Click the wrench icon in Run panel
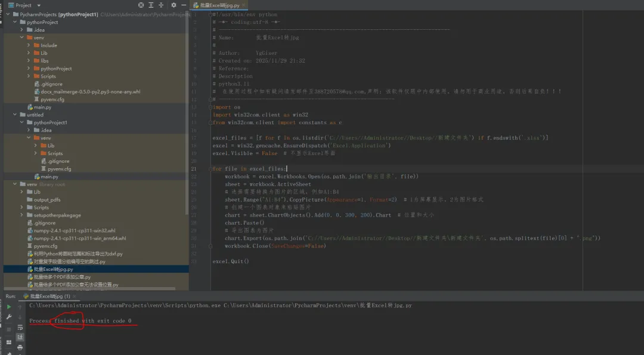The height and width of the screenshot is (355, 644). pyautogui.click(x=9, y=317)
